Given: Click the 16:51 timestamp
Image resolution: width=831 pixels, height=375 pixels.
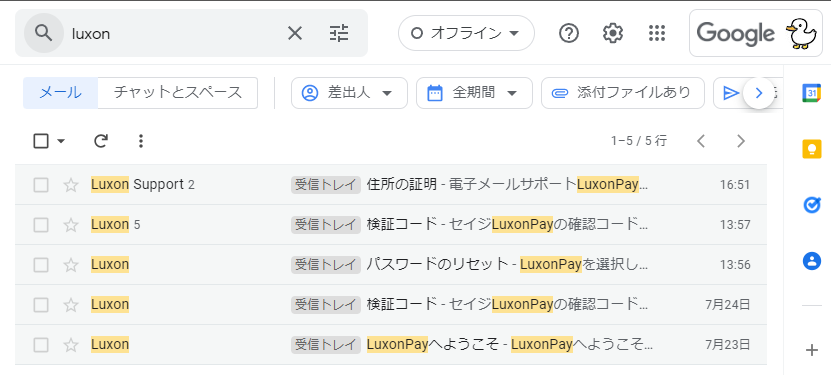Looking at the screenshot, I should point(735,185).
